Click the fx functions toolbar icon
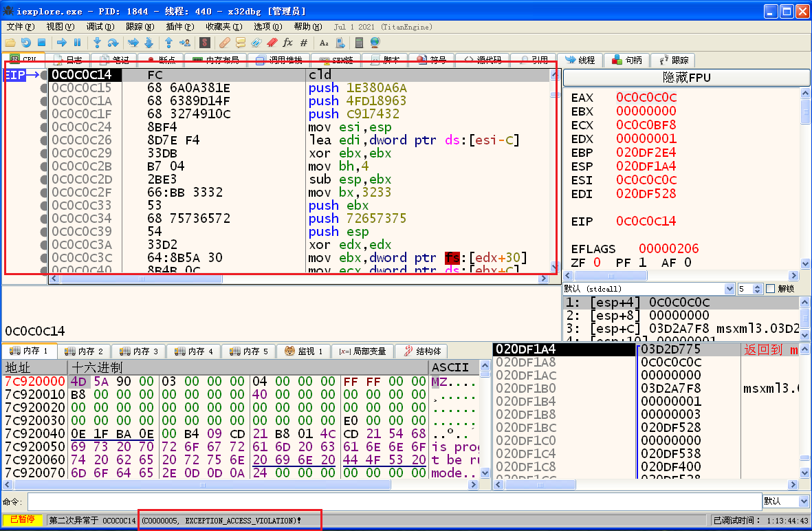Screen dimensions: 812x531 click(287, 43)
